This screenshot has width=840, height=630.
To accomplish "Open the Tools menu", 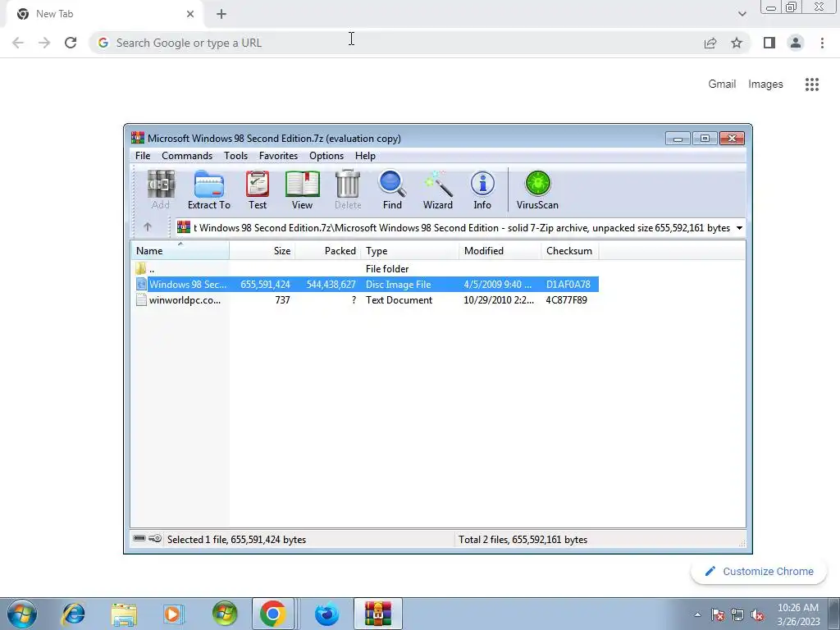I will 235,155.
